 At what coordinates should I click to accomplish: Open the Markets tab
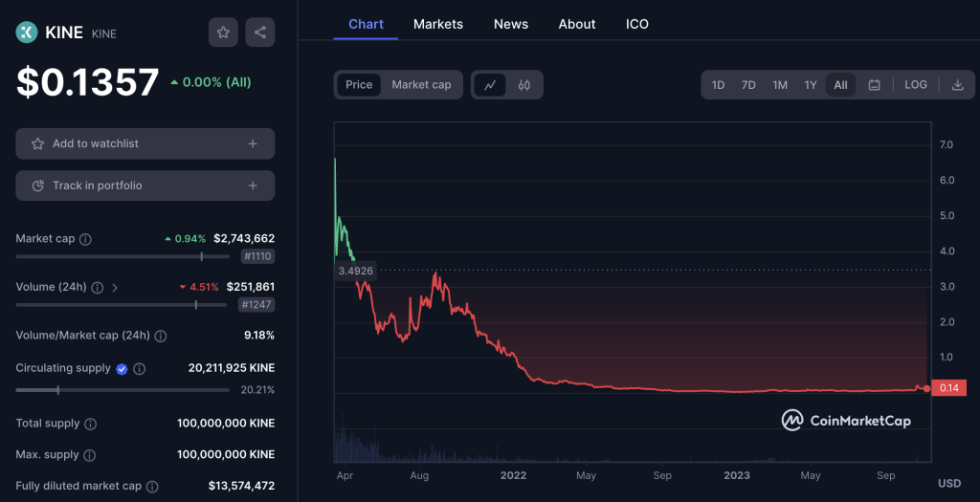(x=438, y=24)
